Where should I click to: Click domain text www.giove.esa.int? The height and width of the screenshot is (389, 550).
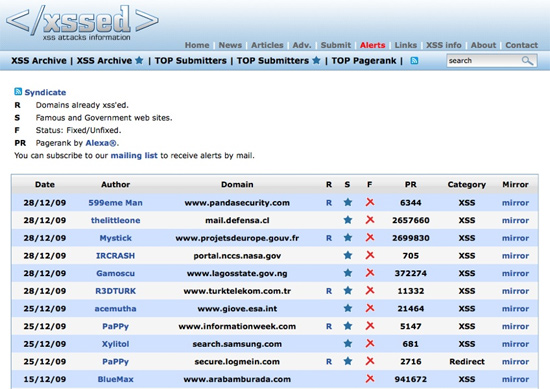pos(237,309)
